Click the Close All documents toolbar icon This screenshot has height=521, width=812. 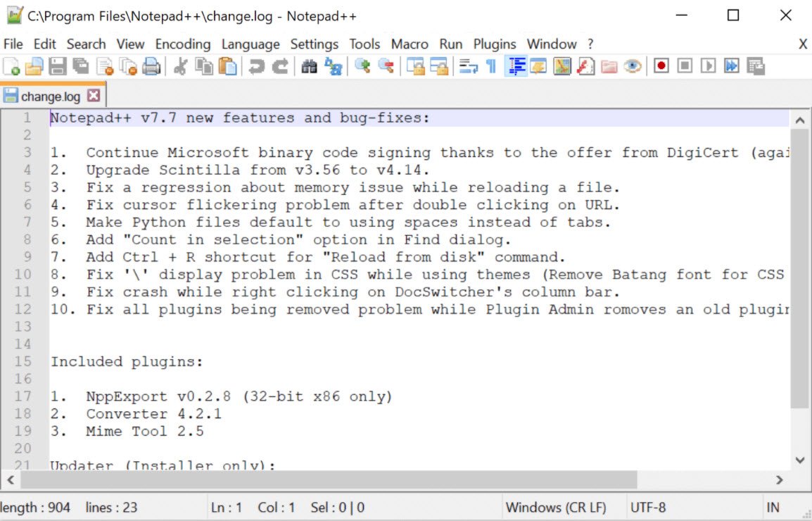tap(128, 66)
